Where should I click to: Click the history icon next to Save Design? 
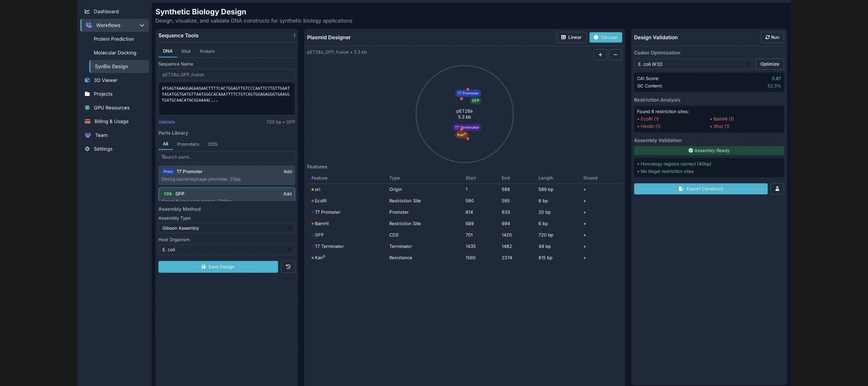(288, 266)
